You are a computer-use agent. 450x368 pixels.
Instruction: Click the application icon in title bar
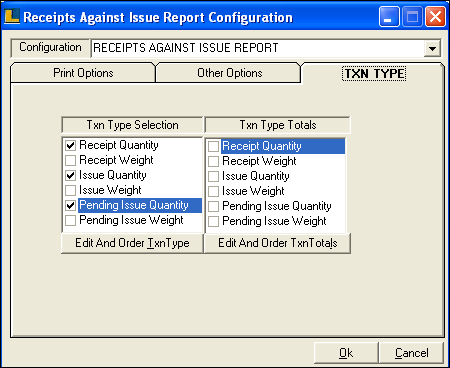[12, 16]
